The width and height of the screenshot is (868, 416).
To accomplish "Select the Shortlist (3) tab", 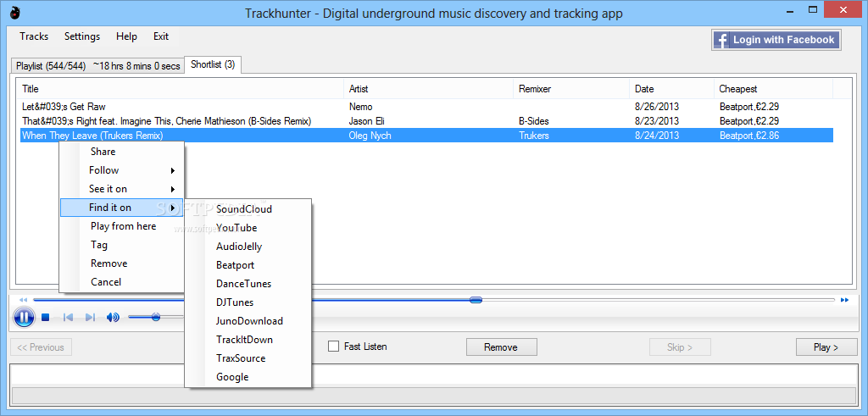I will click(x=213, y=64).
